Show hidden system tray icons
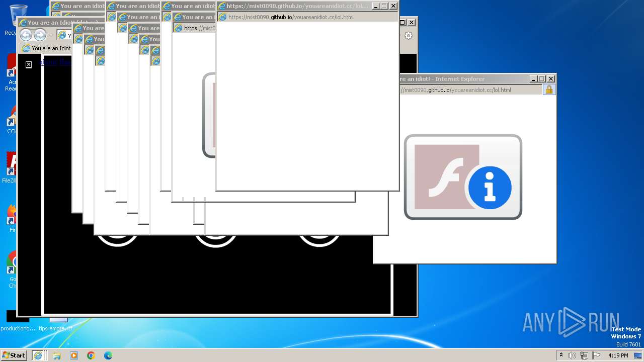 click(x=561, y=355)
